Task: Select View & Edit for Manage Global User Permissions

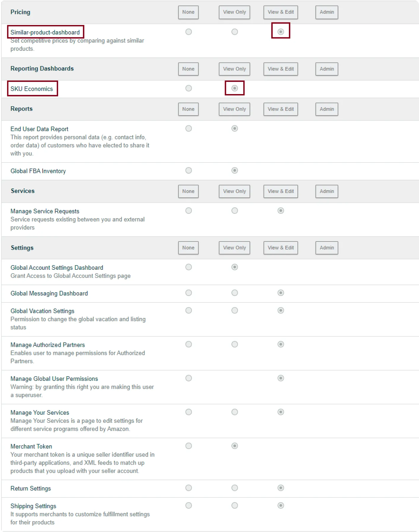Action: click(281, 378)
